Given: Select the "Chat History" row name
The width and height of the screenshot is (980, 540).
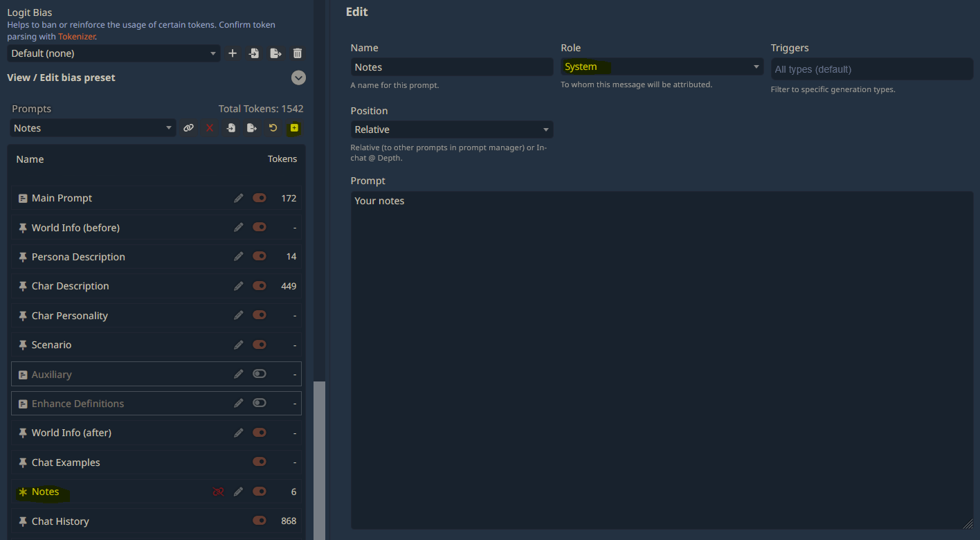Looking at the screenshot, I should tap(60, 521).
